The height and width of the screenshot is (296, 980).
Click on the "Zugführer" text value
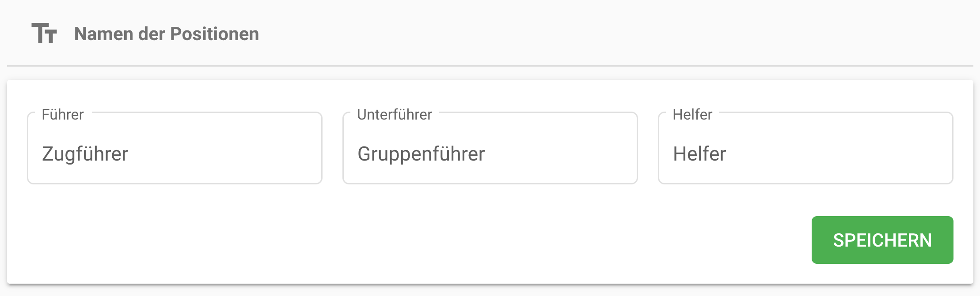[x=85, y=154]
